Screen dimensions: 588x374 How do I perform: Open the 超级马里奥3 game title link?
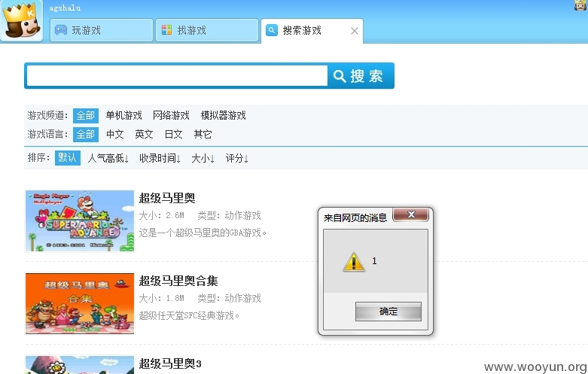170,363
